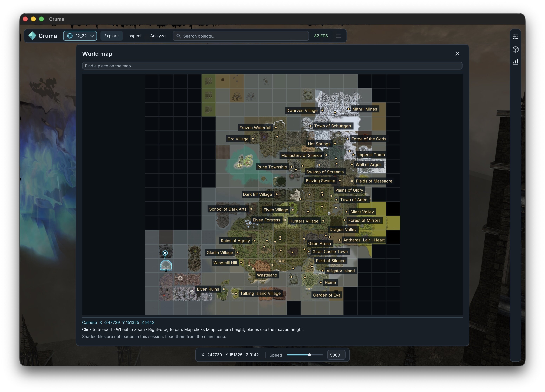Teleport to Dark Elf Village
The image size is (545, 392).
257,194
